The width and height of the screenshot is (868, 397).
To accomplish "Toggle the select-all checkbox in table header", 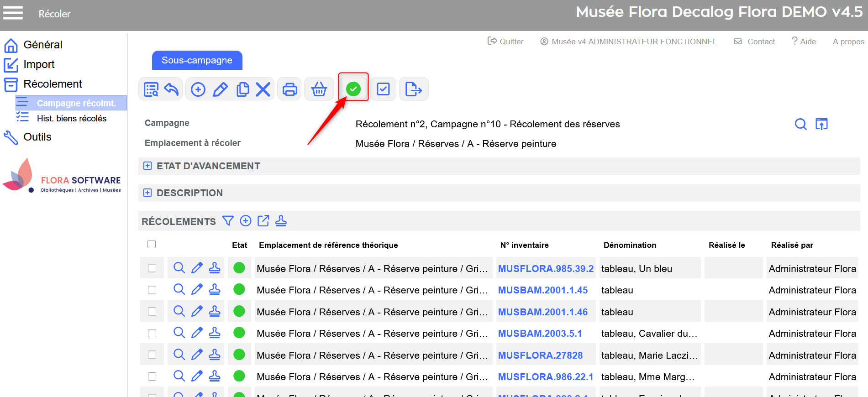I will 152,245.
